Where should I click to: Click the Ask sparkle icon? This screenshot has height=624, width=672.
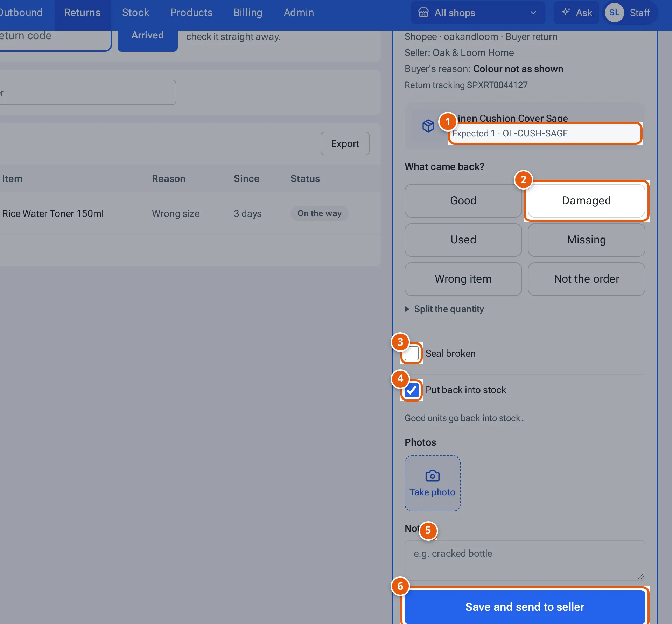point(566,12)
